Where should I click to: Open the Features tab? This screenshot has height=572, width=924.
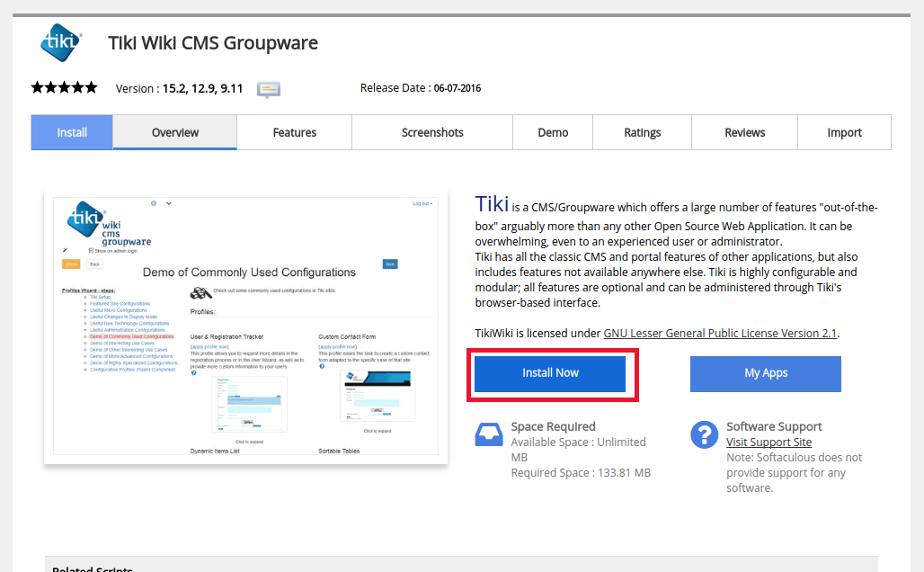point(295,132)
